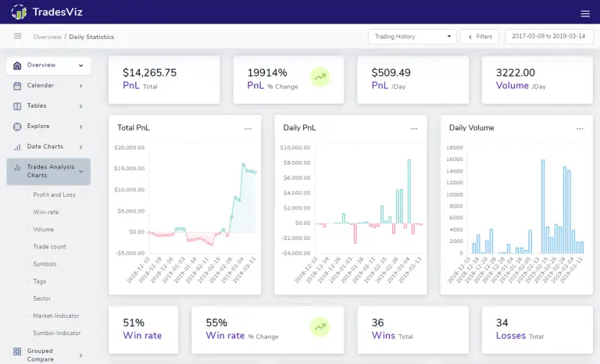Click the Tables grid icon
Image resolution: width=600 pixels, height=364 pixels.
[x=17, y=105]
